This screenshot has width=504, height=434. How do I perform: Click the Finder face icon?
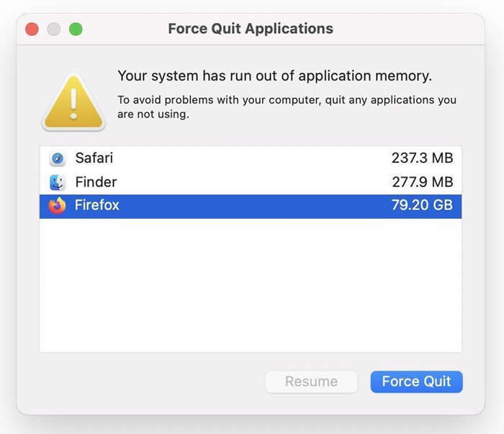pos(58,182)
